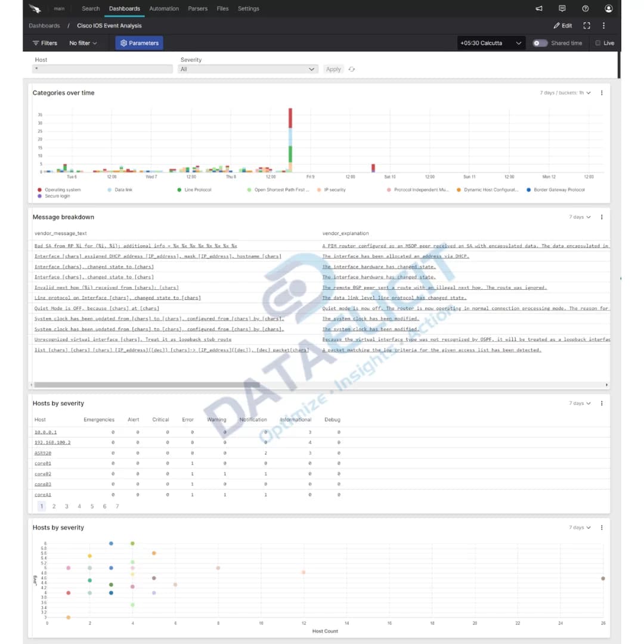The image size is (644, 644).
Task: Open the 10.0.0.1 host link
Action: [x=44, y=431]
